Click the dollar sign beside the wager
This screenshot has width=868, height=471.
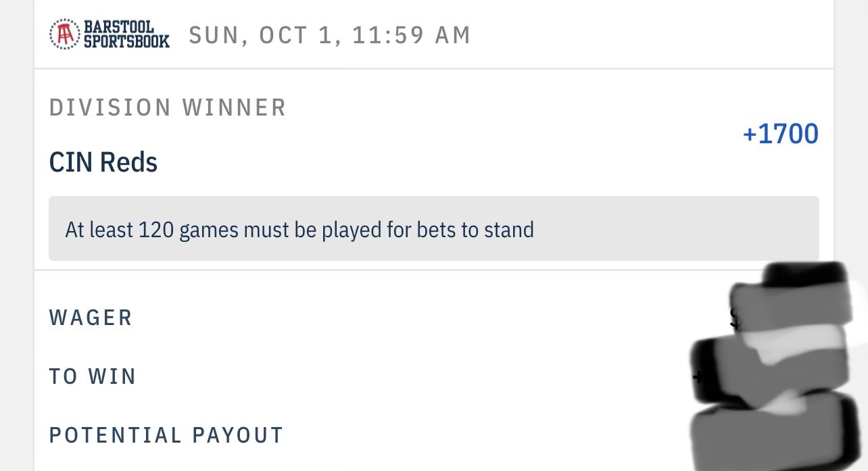[734, 318]
